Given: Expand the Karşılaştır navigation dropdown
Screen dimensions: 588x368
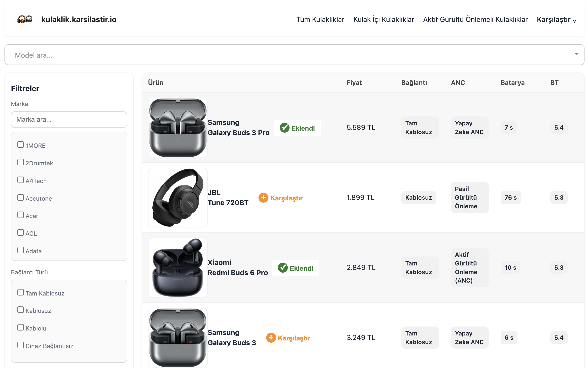Looking at the screenshot, I should click(556, 20).
